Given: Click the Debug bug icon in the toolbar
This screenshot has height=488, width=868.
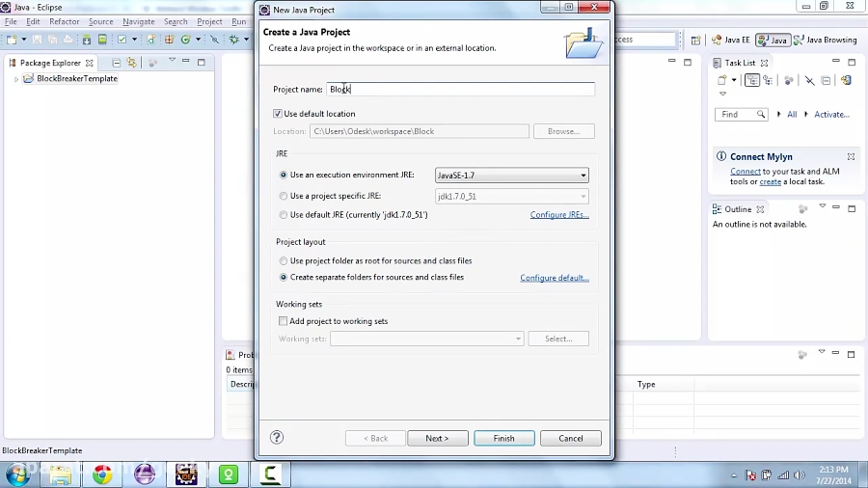Looking at the screenshot, I should coord(234,40).
